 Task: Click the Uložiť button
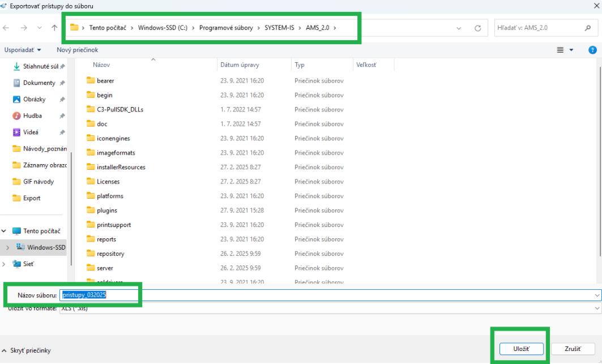point(521,349)
